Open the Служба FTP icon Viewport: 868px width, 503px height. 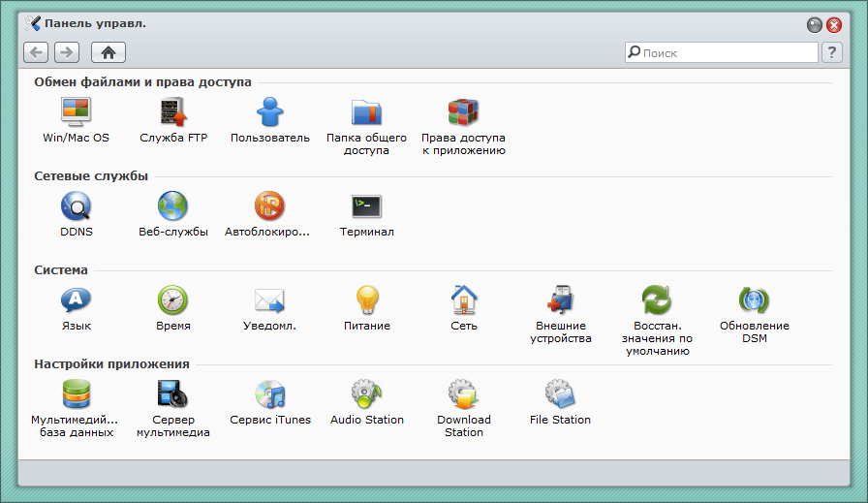(x=173, y=112)
